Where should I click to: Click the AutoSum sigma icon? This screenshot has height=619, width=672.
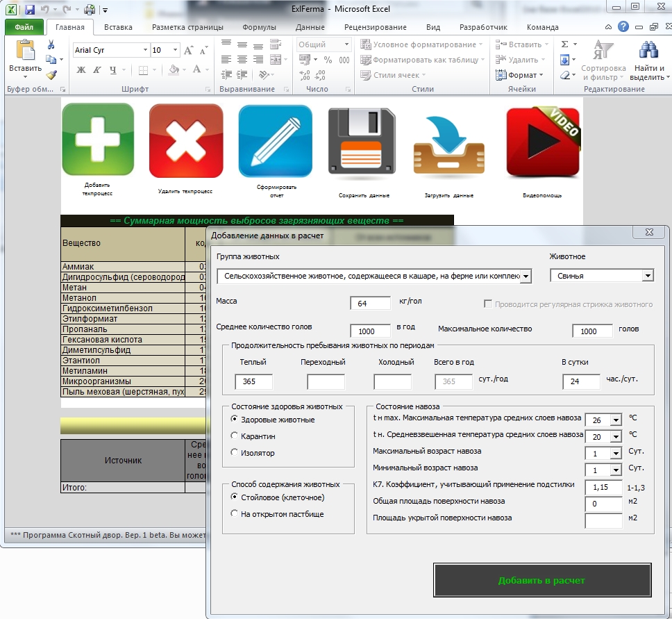coord(565,44)
